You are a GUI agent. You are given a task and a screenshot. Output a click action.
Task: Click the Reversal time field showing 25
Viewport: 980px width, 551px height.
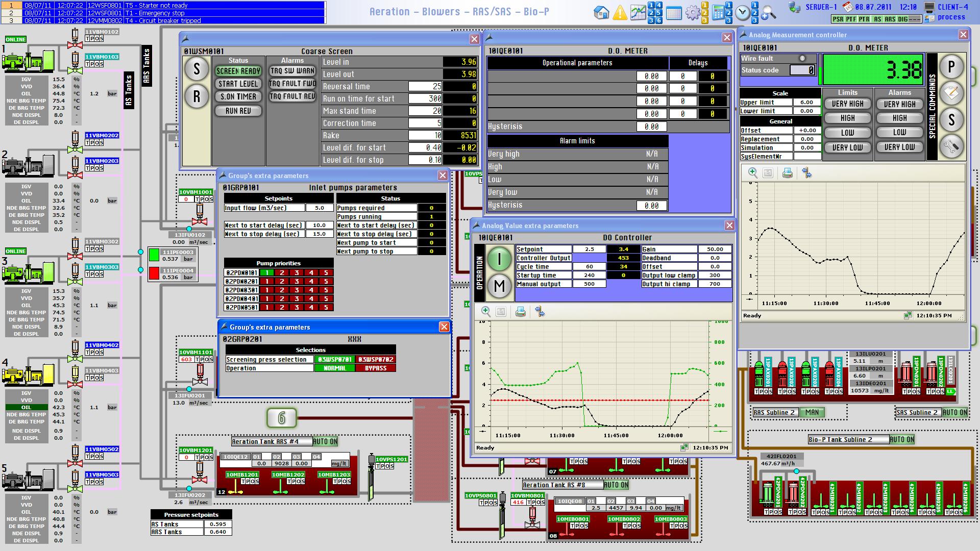[425, 86]
